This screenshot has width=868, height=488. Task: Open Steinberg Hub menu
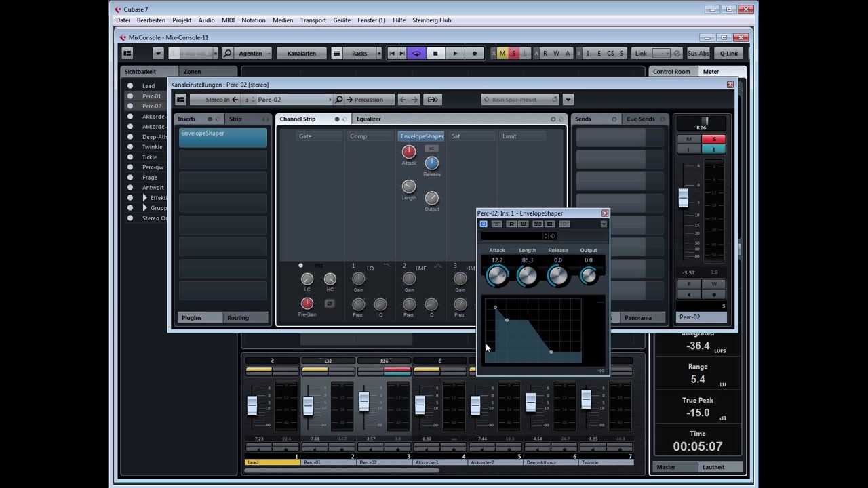click(x=431, y=20)
